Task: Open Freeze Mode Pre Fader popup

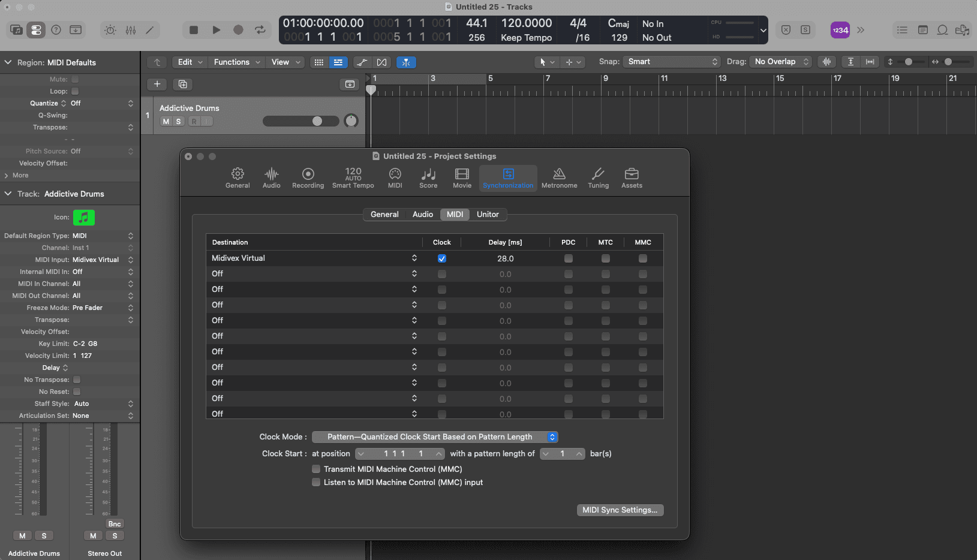Action: pyautogui.click(x=103, y=308)
